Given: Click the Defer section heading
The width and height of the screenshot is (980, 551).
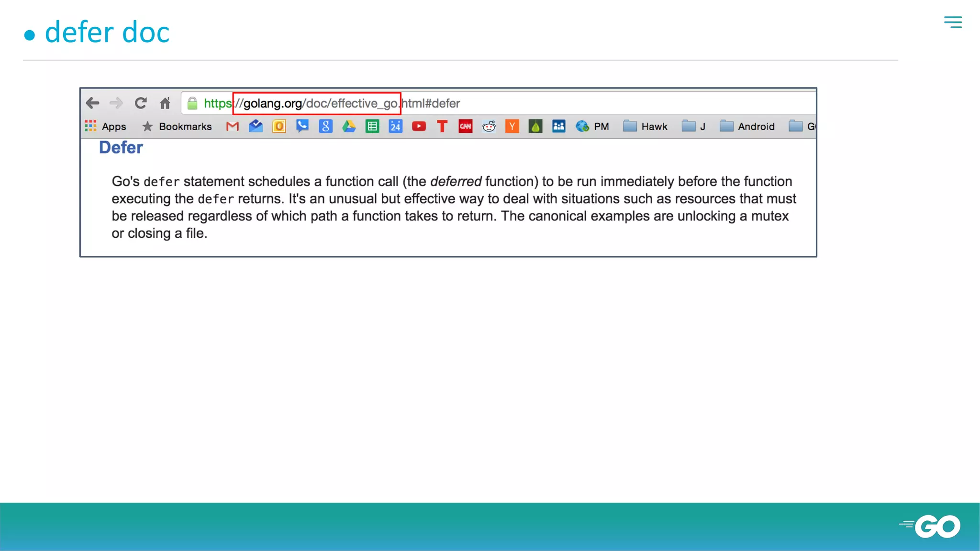Looking at the screenshot, I should tap(121, 147).
